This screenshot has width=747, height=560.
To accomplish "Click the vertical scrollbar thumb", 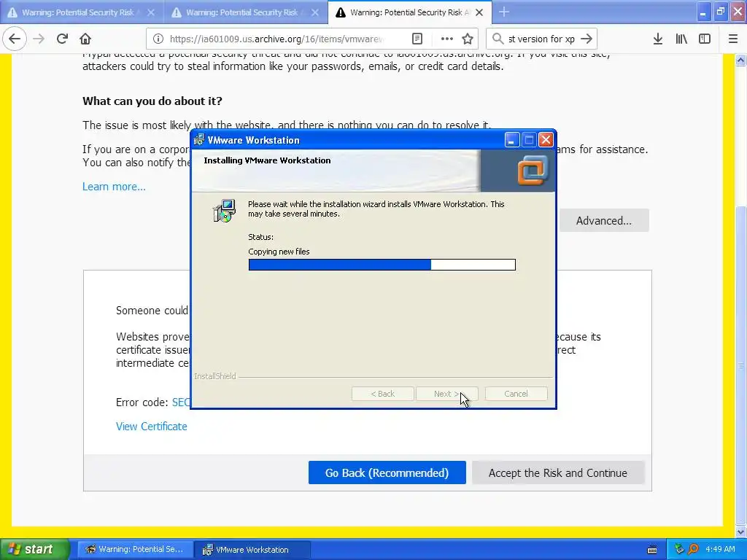I will [x=741, y=365].
